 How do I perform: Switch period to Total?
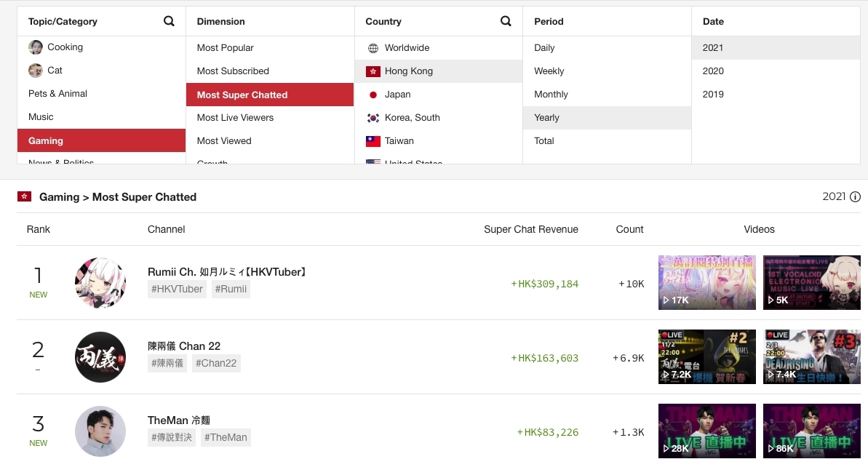[x=544, y=140]
